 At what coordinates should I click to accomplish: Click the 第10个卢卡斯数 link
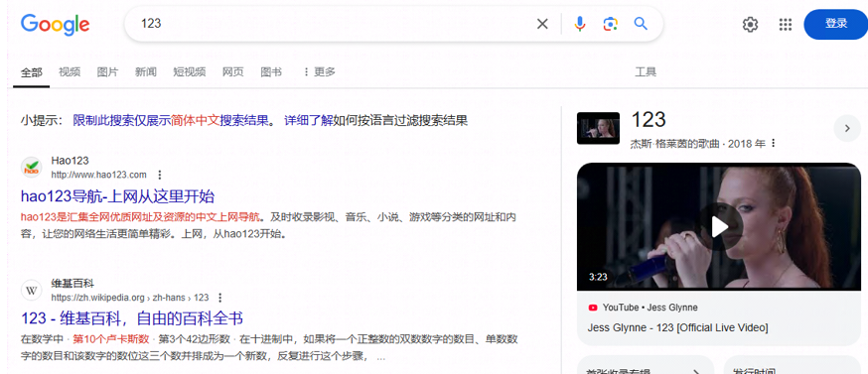click(x=111, y=339)
